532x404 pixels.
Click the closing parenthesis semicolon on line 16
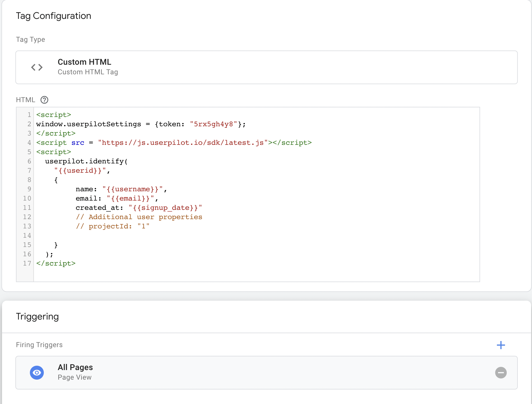tap(49, 254)
